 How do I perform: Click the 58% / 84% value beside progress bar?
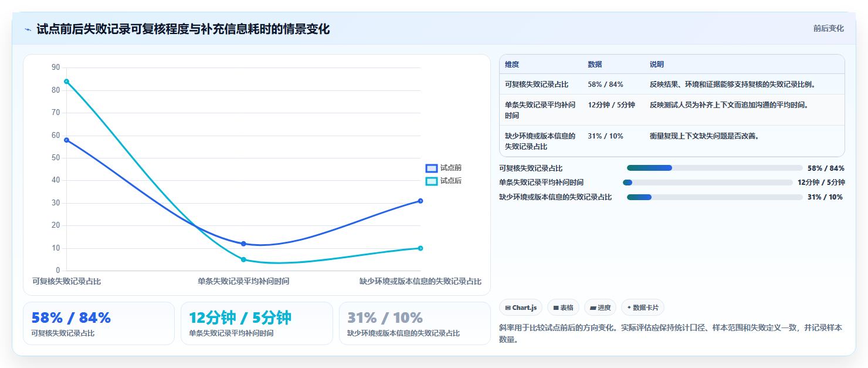[826, 168]
